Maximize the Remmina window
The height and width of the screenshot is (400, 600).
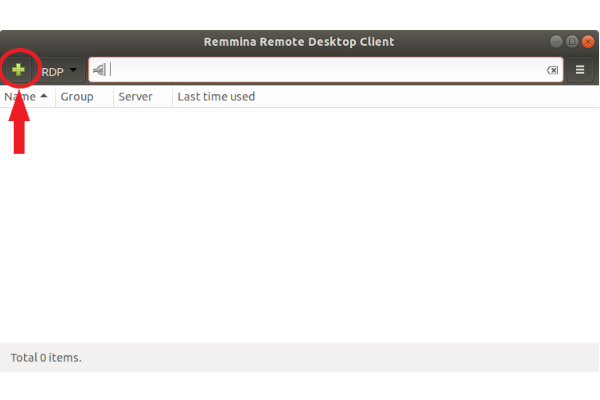coord(572,41)
